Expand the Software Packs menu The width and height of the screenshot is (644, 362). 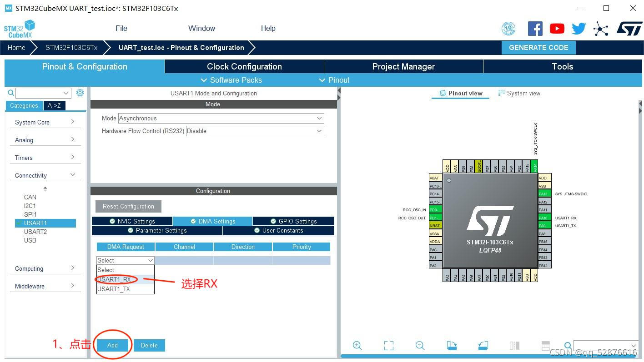coord(231,80)
